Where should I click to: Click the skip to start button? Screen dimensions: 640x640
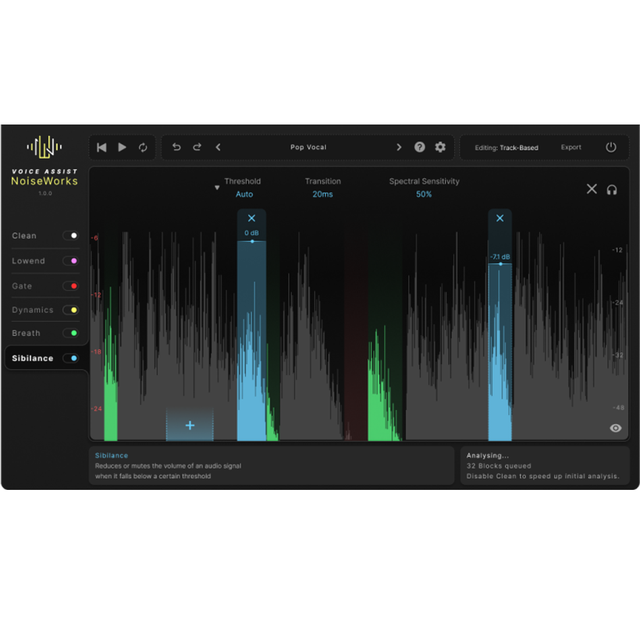point(102,147)
